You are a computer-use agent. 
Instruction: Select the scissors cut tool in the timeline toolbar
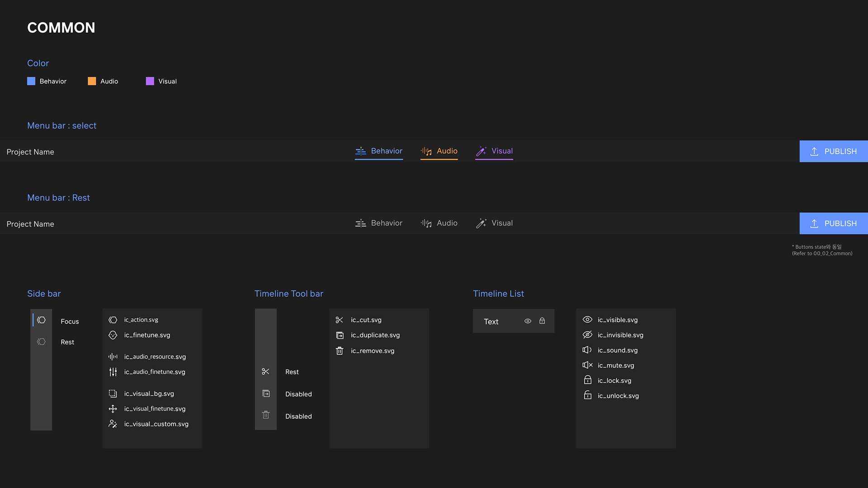coord(265,371)
